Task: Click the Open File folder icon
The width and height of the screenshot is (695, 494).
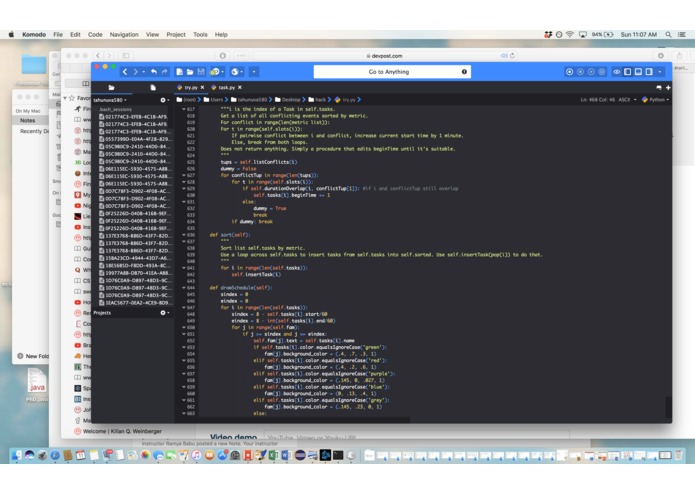Action: coord(190,72)
